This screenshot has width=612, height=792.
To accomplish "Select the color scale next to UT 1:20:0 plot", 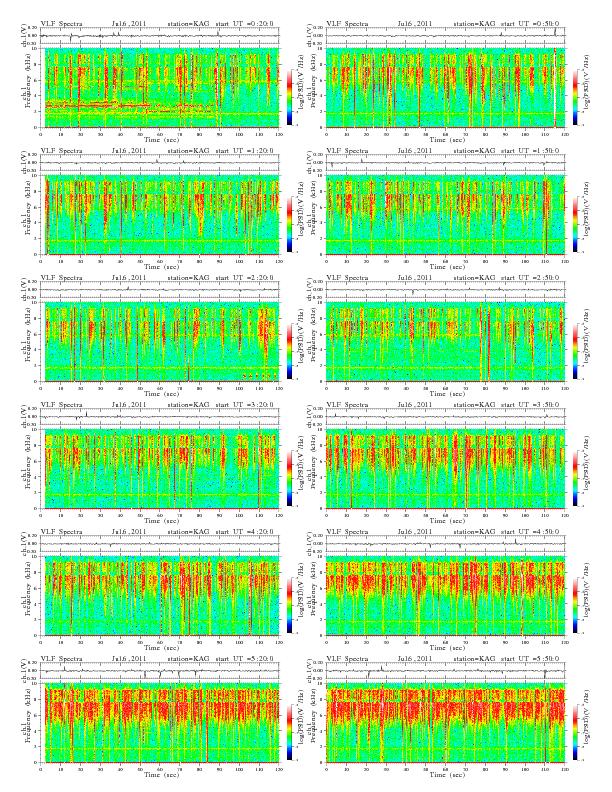I will pyautogui.click(x=289, y=224).
